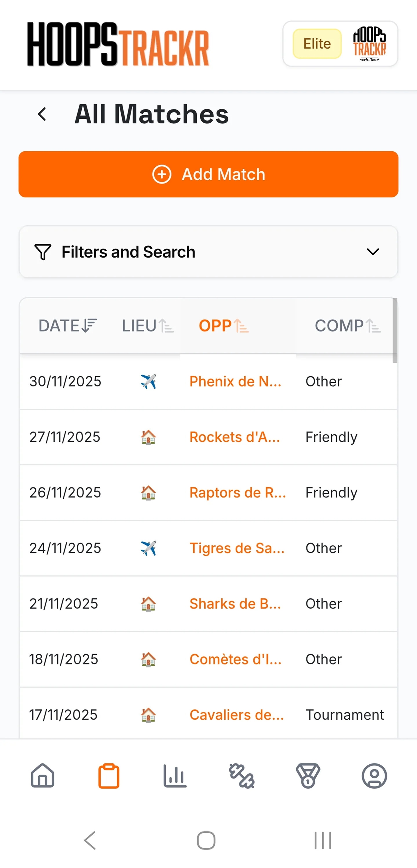Toggle sort order on DATE column

(x=67, y=325)
